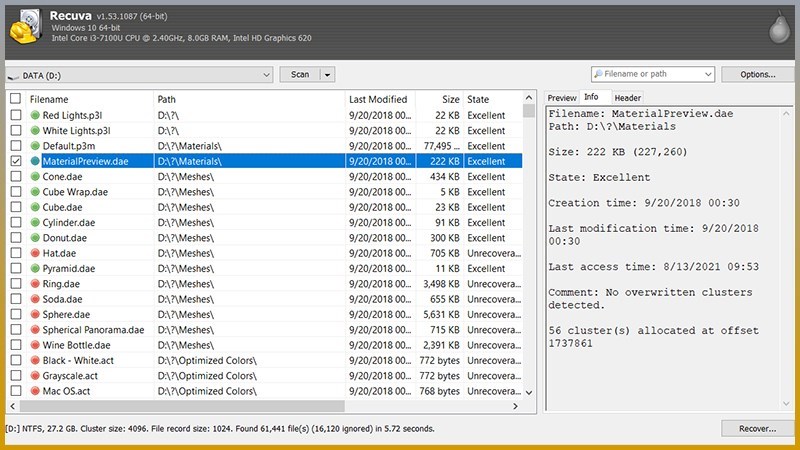800x450 pixels.
Task: Click the Piriform pear logo icon
Action: point(779,29)
